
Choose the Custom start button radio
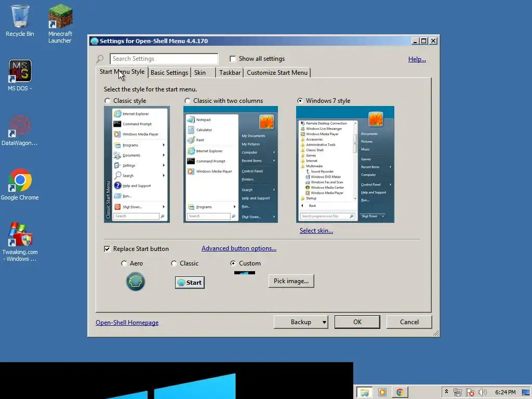(233, 263)
